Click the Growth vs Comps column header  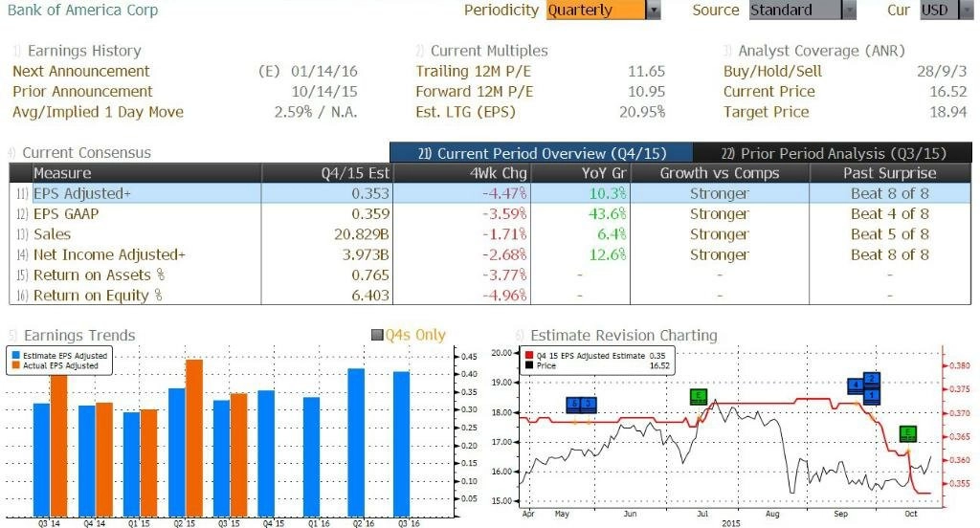[x=720, y=173]
